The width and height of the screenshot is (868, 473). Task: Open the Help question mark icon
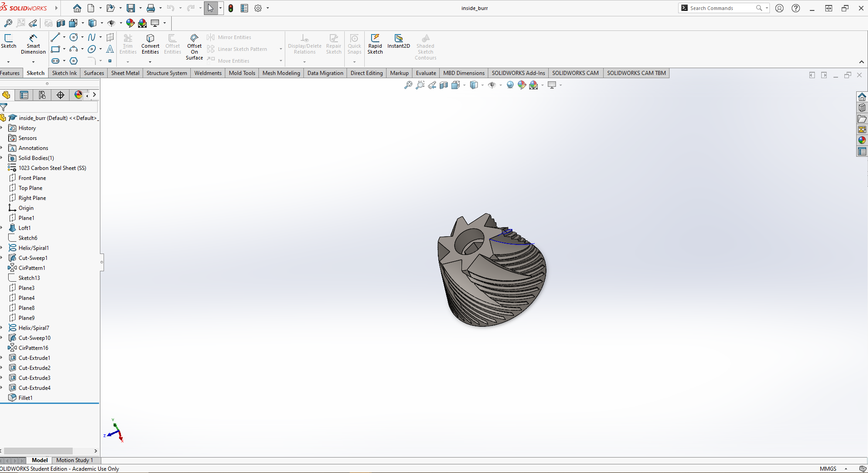(x=796, y=8)
